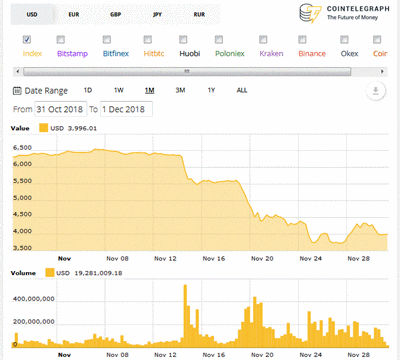Toggle the Kraken checkbox on
Viewport: 400px width, 360px height.
click(263, 40)
